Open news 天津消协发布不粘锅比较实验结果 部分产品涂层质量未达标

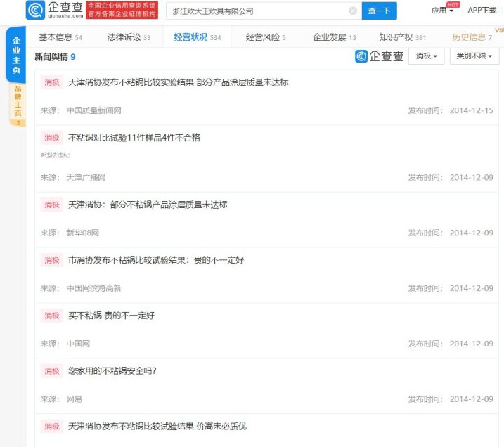[178, 82]
